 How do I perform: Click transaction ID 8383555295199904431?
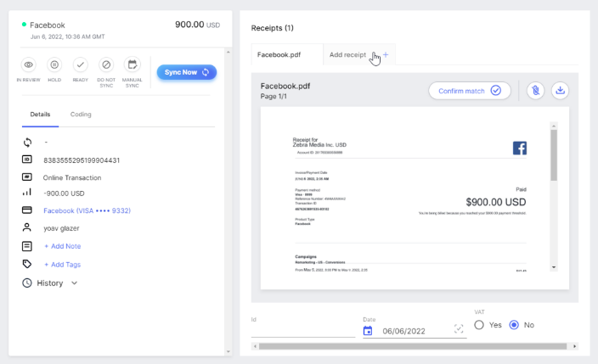click(x=82, y=160)
